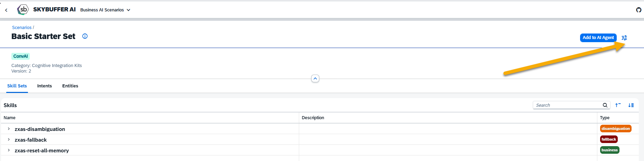
Task: Collapse the header section chevron
Action: [315, 78]
